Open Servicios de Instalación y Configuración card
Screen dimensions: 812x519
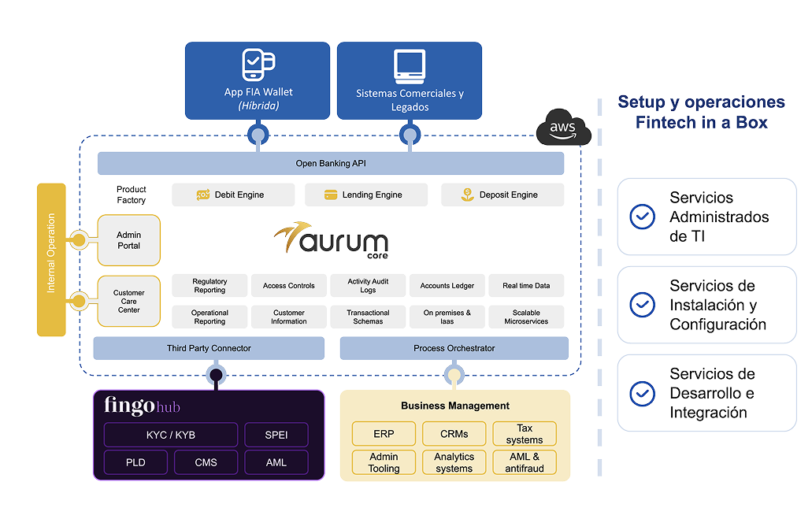[707, 305]
